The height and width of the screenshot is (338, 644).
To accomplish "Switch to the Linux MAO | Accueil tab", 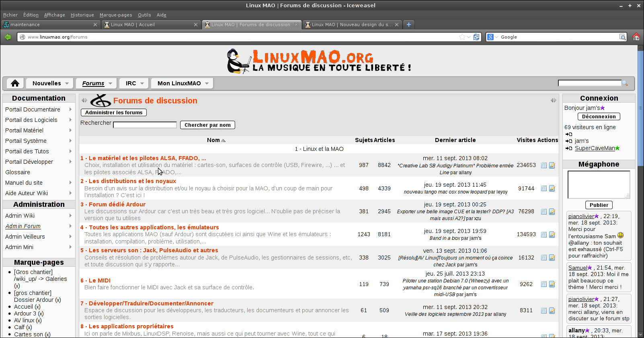I will [151, 25].
